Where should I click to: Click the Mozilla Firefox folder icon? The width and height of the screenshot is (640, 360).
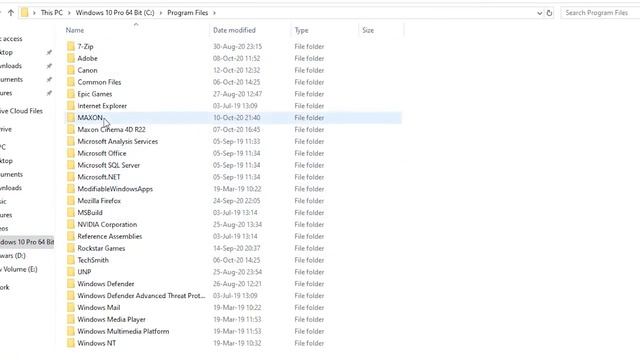point(71,200)
